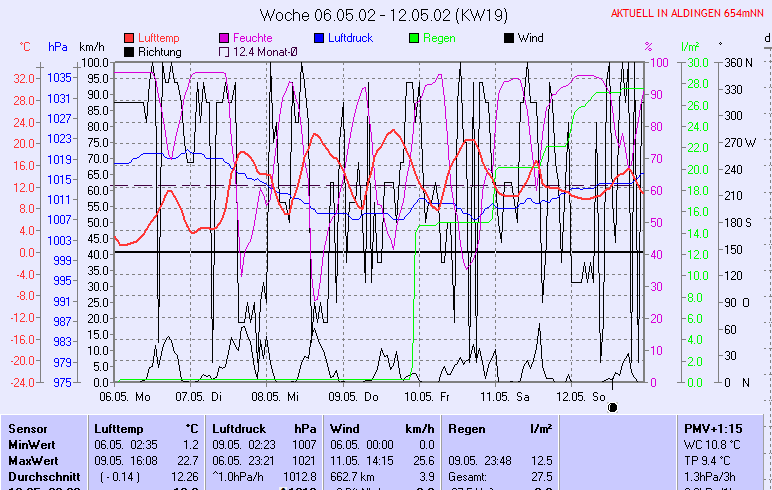
Task: Click the Regen column header in table
Action: (468, 428)
